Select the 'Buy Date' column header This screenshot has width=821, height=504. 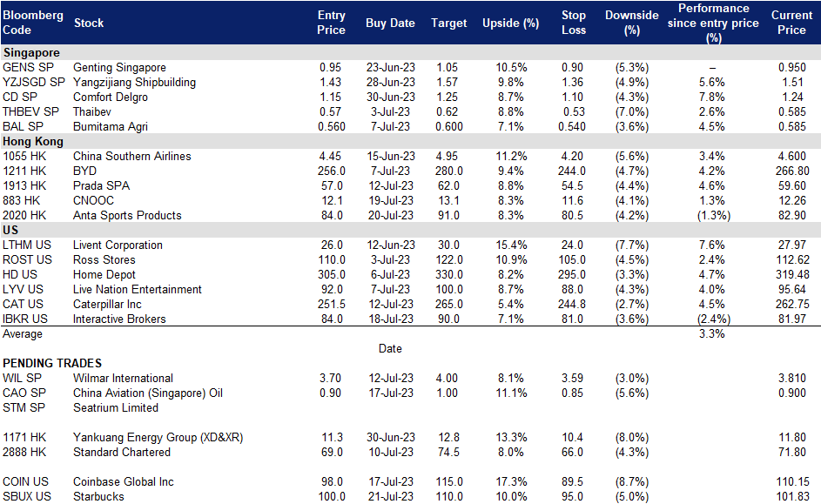(x=390, y=23)
